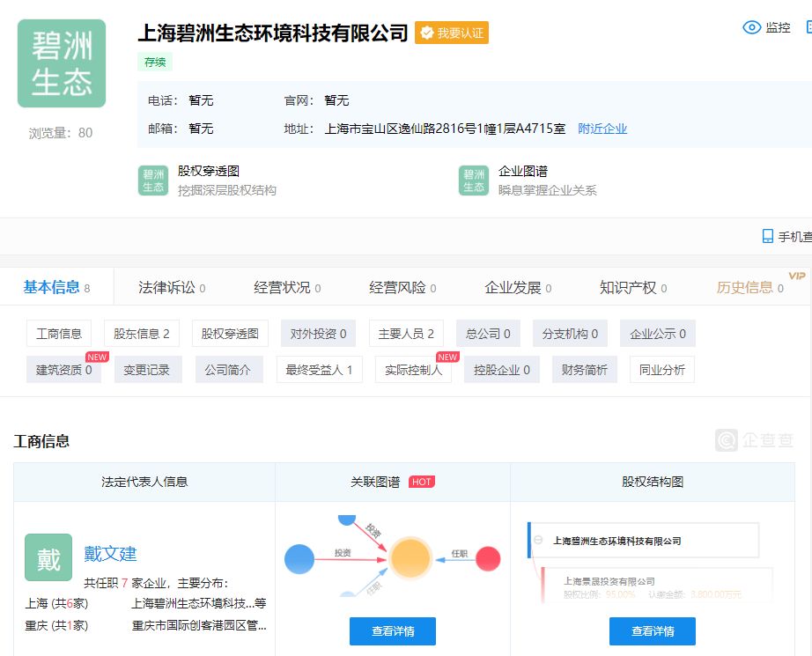This screenshot has height=656, width=812.
Task: Open 企业图谱 icon shortcut
Action: (473, 180)
